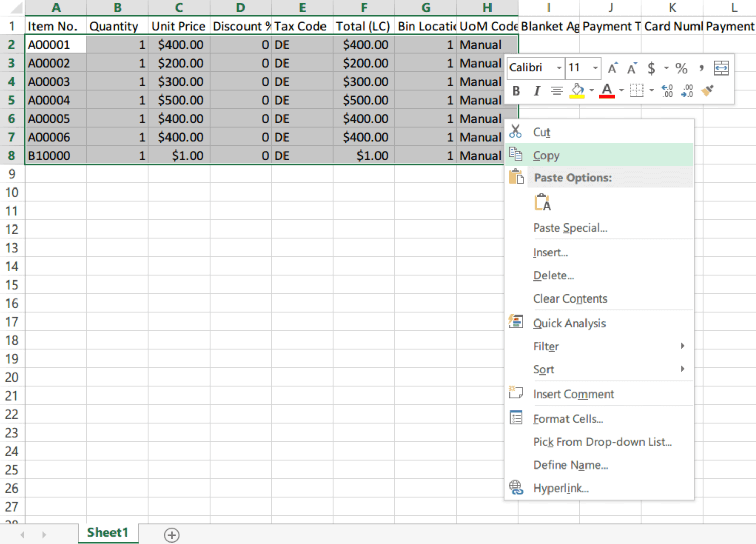Screen dimensions: 756x544
Task: Click the center align icon
Action: point(556,91)
